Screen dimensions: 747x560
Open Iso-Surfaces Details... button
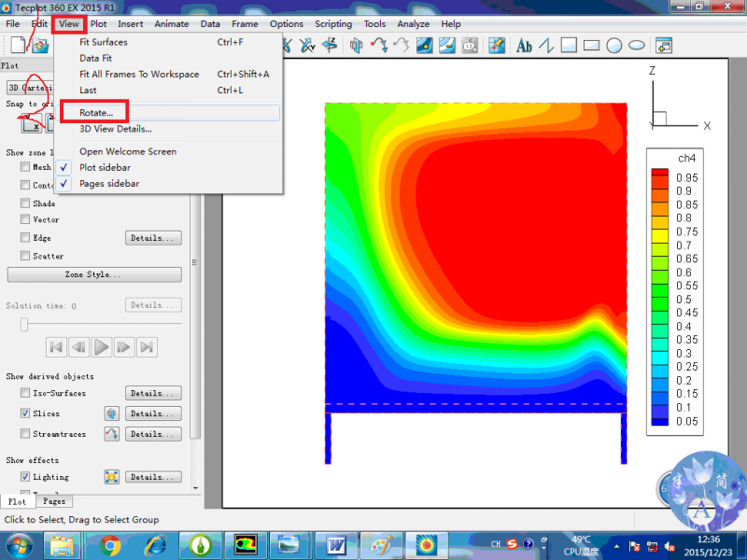153,393
